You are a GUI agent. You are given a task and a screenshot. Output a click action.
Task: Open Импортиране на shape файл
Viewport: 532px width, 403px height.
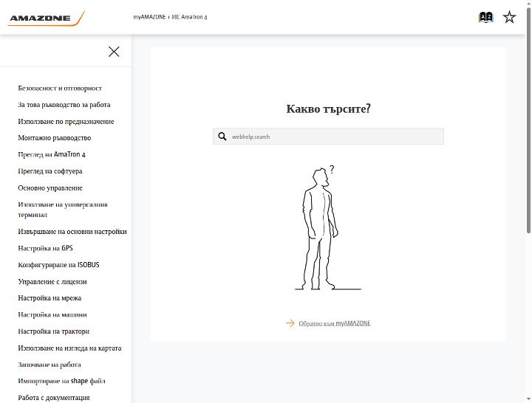61,381
